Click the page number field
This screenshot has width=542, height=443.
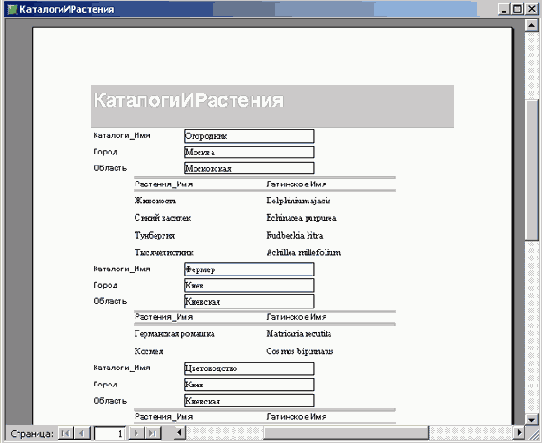[110, 433]
